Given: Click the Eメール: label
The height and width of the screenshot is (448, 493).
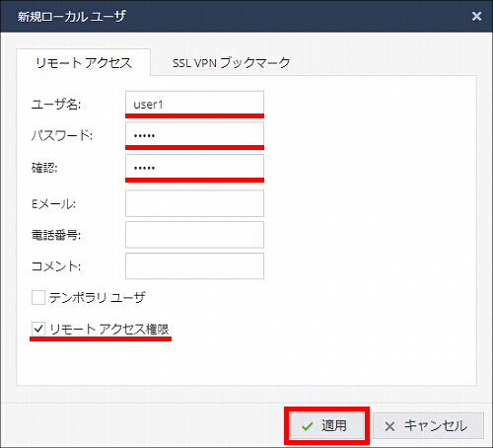Looking at the screenshot, I should click(x=53, y=204).
